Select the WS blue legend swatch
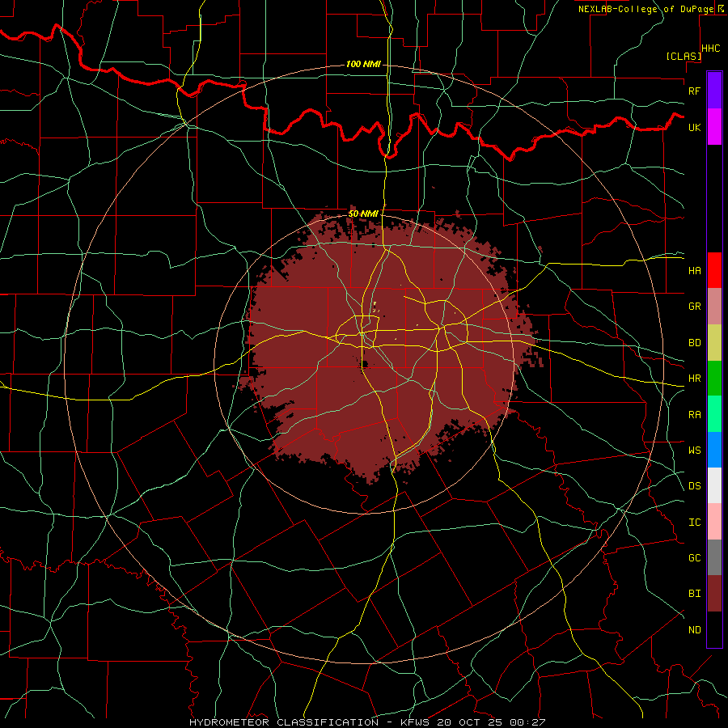 coord(714,450)
